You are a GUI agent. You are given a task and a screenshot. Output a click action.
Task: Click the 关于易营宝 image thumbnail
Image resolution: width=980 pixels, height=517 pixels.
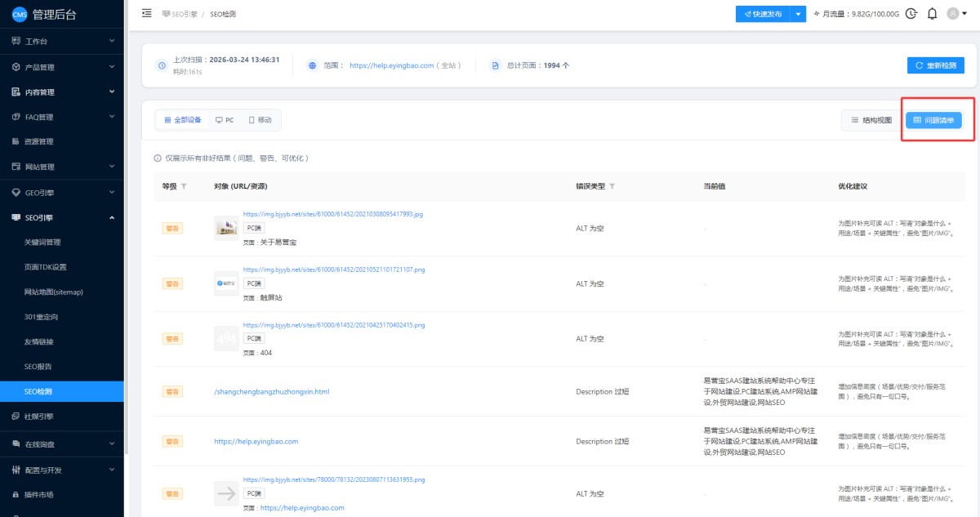pos(225,228)
